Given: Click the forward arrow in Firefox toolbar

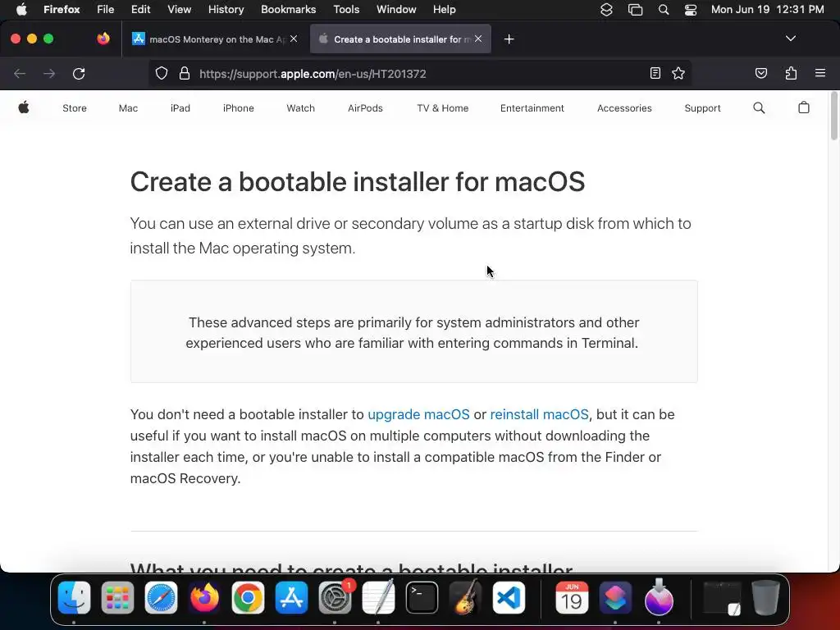Looking at the screenshot, I should (49, 73).
